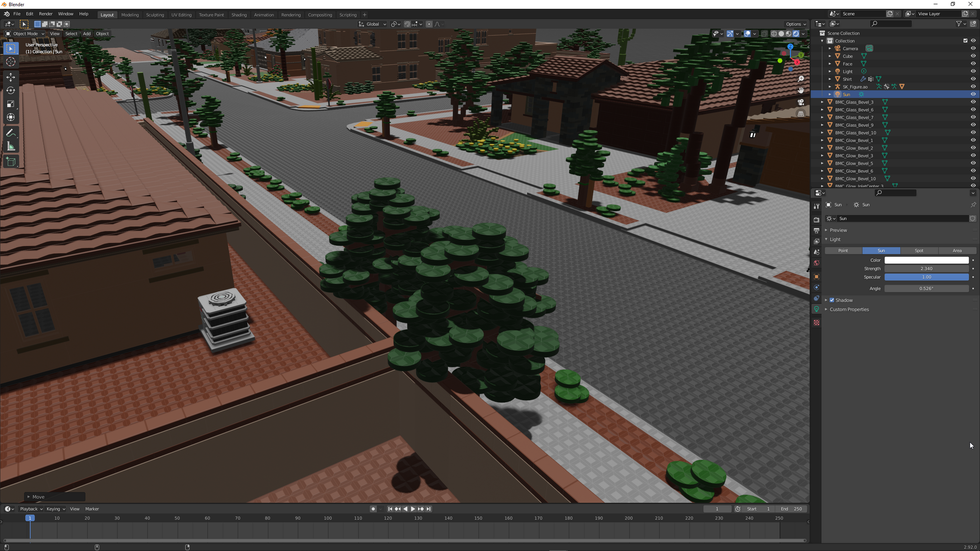The height and width of the screenshot is (551, 980).
Task: Expand the Shirt object in outliner
Action: 830,79
